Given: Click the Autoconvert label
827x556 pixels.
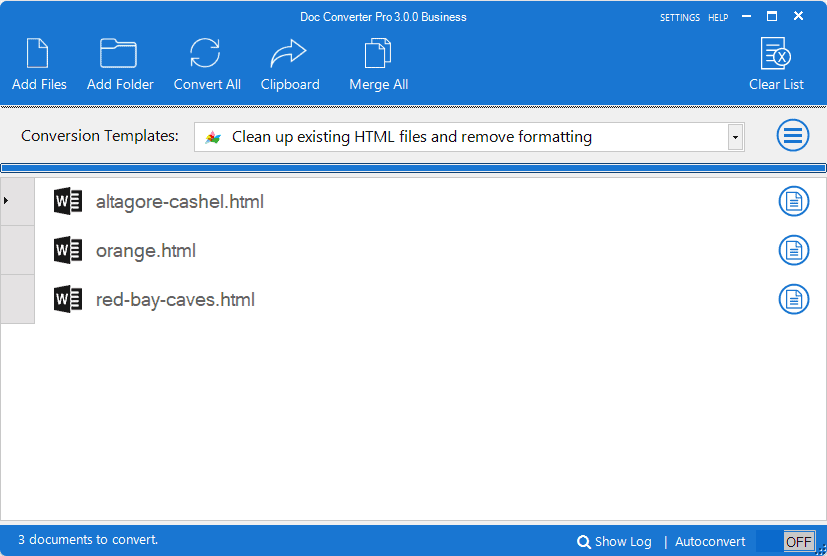Looking at the screenshot, I should (x=710, y=542).
